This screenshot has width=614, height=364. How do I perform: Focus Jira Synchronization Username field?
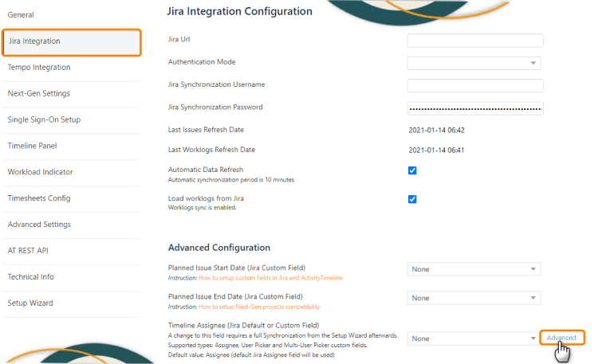click(475, 86)
